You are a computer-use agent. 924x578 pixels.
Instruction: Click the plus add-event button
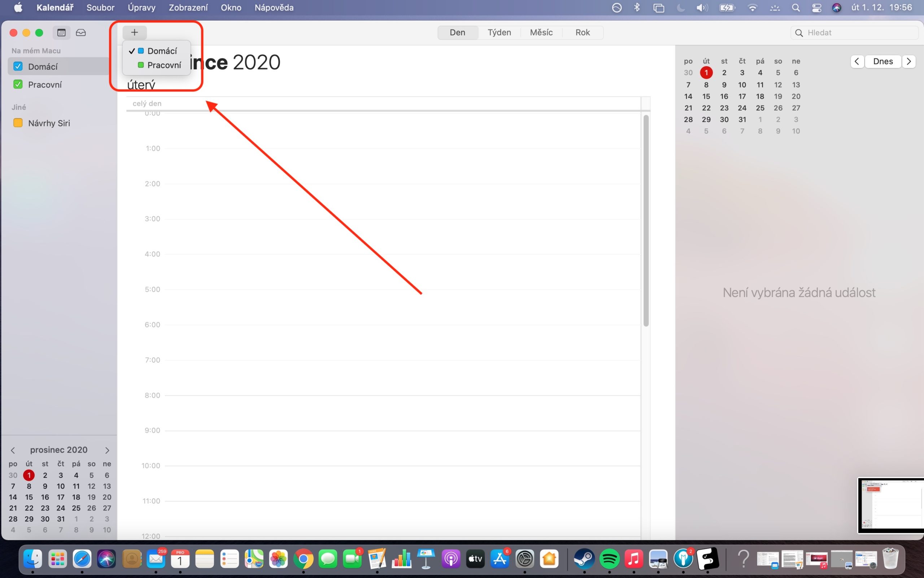[134, 33]
